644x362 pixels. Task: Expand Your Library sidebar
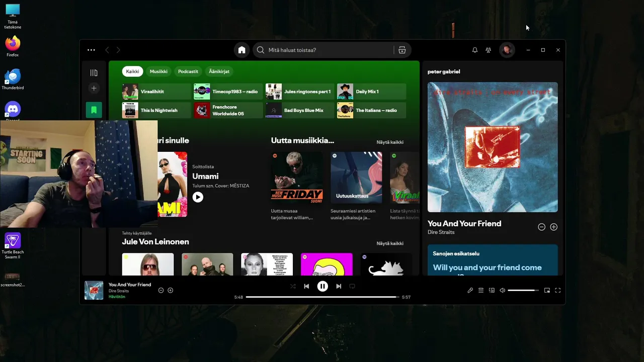point(94,73)
